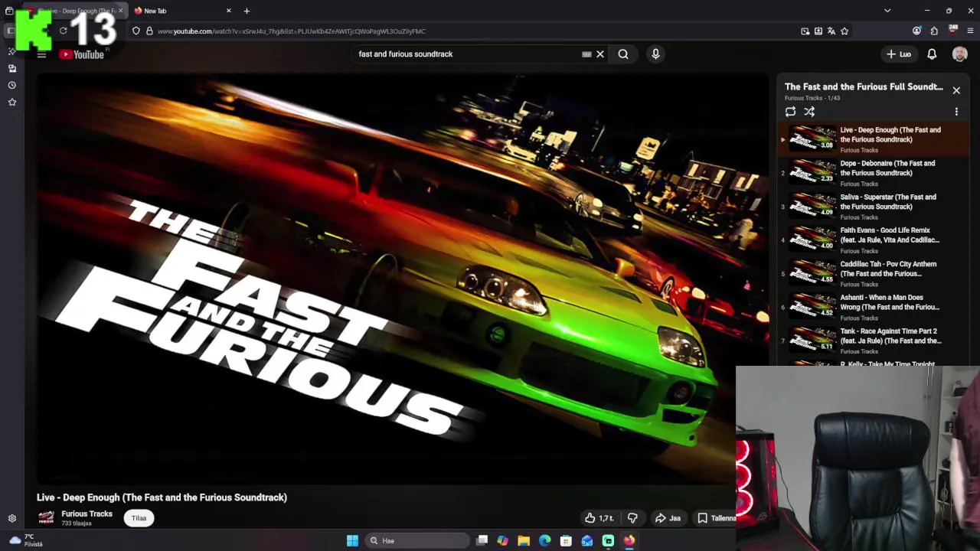Show site tracking protection shield info

click(136, 31)
